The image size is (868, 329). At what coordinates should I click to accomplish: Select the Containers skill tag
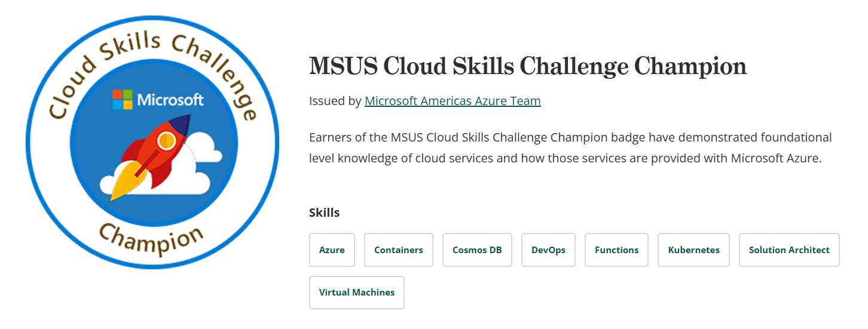tap(399, 250)
